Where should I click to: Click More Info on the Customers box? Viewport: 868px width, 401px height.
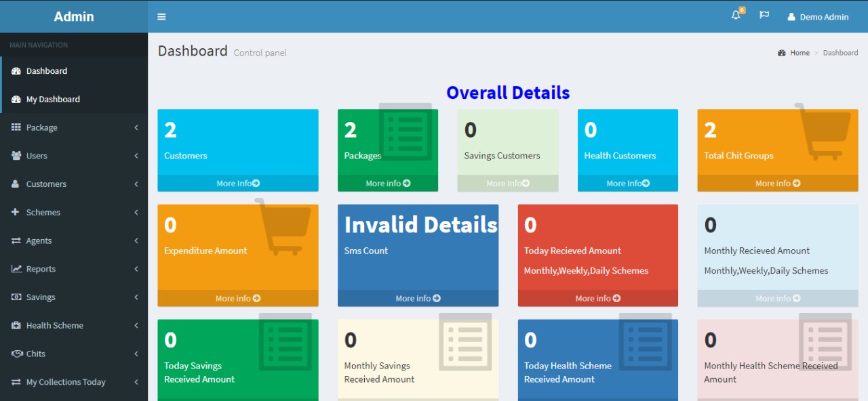click(x=237, y=183)
